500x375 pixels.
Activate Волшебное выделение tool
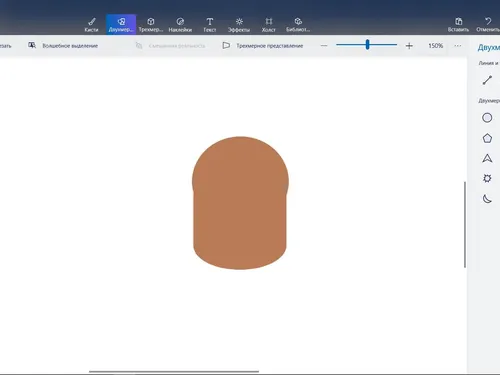click(63, 46)
